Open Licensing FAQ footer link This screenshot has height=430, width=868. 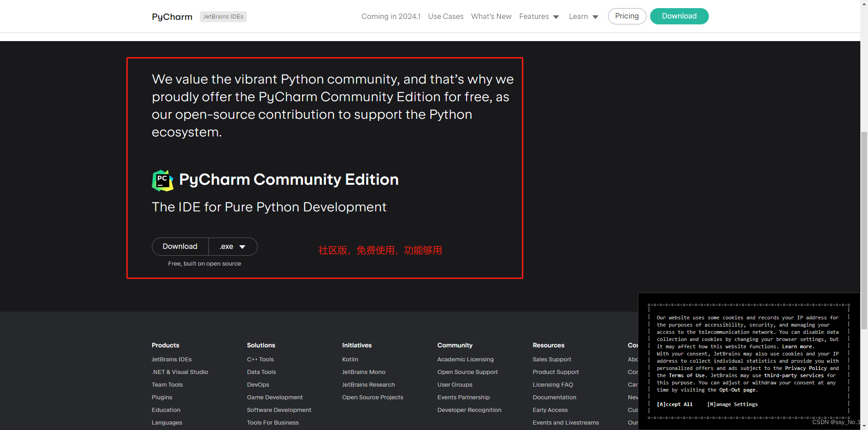point(553,385)
